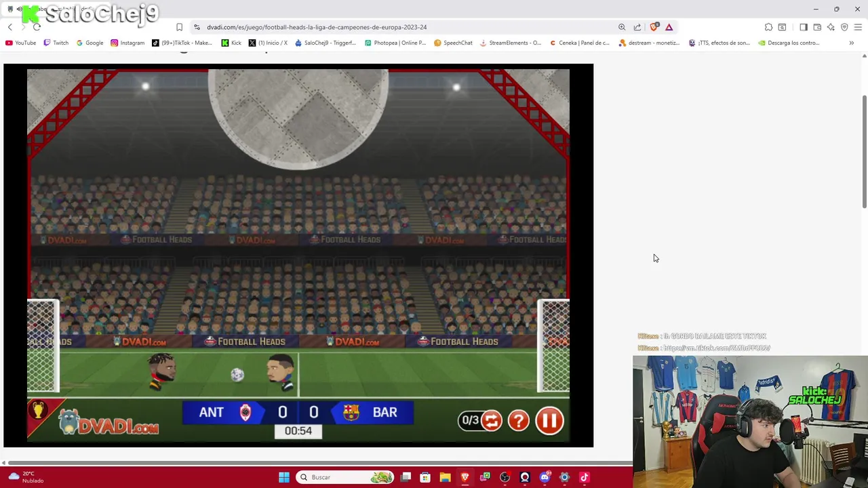Open Settings gear in the taskbar
868x488 pixels.
point(564,477)
